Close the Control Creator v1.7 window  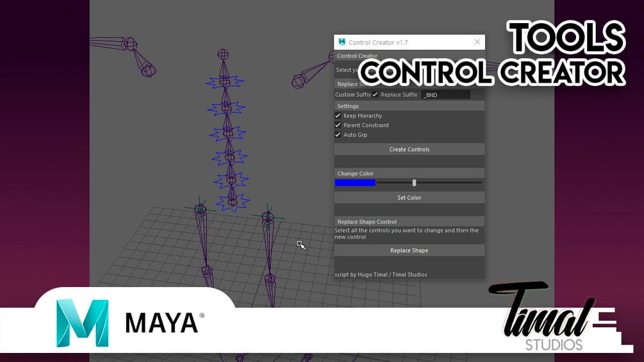(477, 42)
